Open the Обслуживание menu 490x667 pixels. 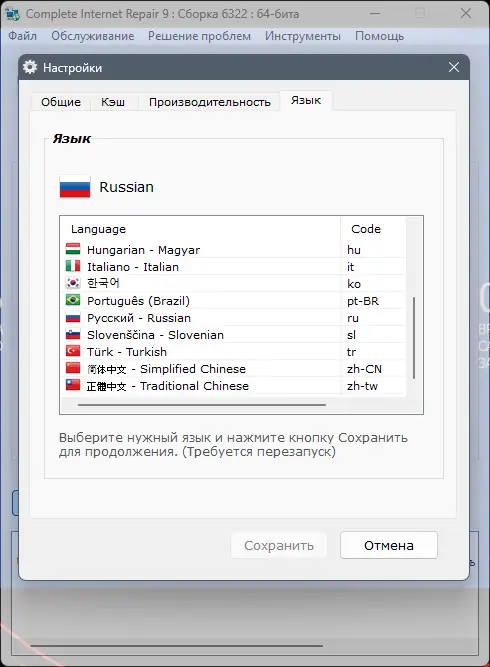click(x=93, y=36)
